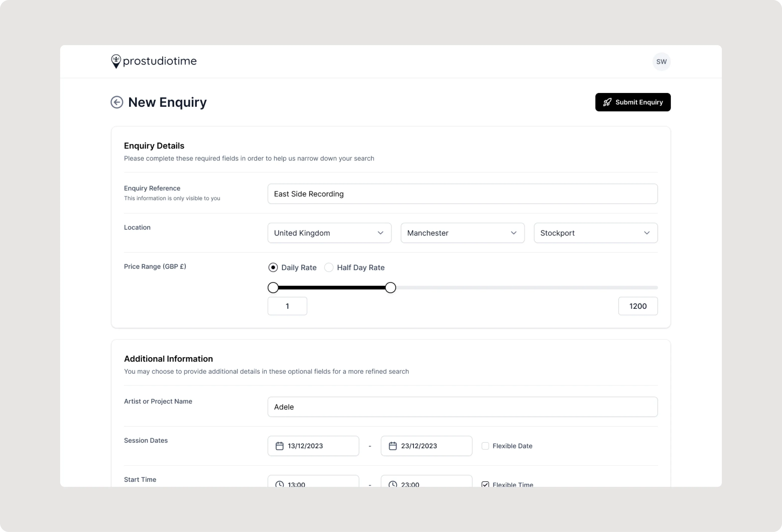Screen dimensions: 782x532
Task: Submit the enquiry with Submit Enquiry
Action: point(633,102)
